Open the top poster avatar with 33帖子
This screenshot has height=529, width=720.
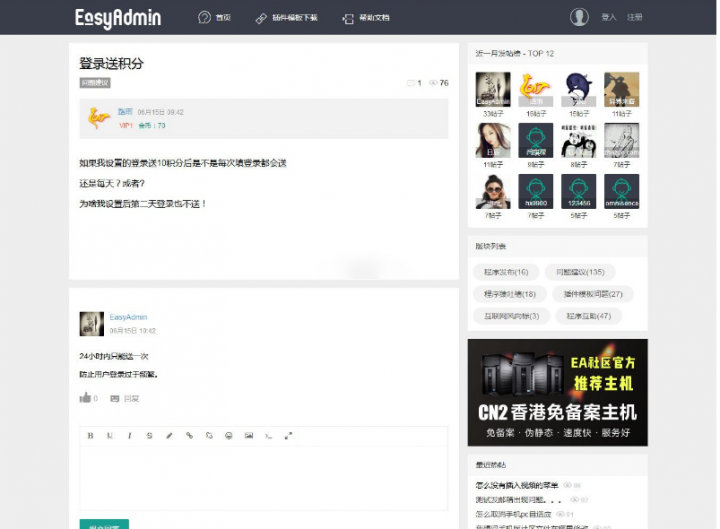coord(493,89)
